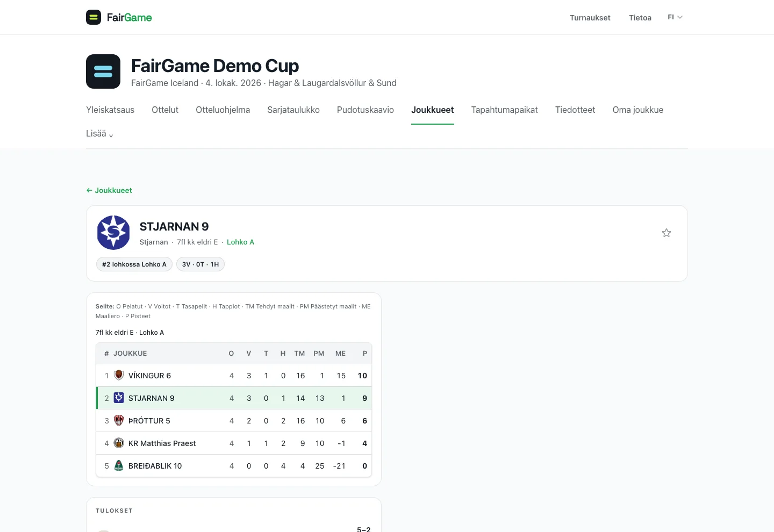774x532 pixels.
Task: Click the Víkingur 6 crest in standings
Action: click(119, 375)
